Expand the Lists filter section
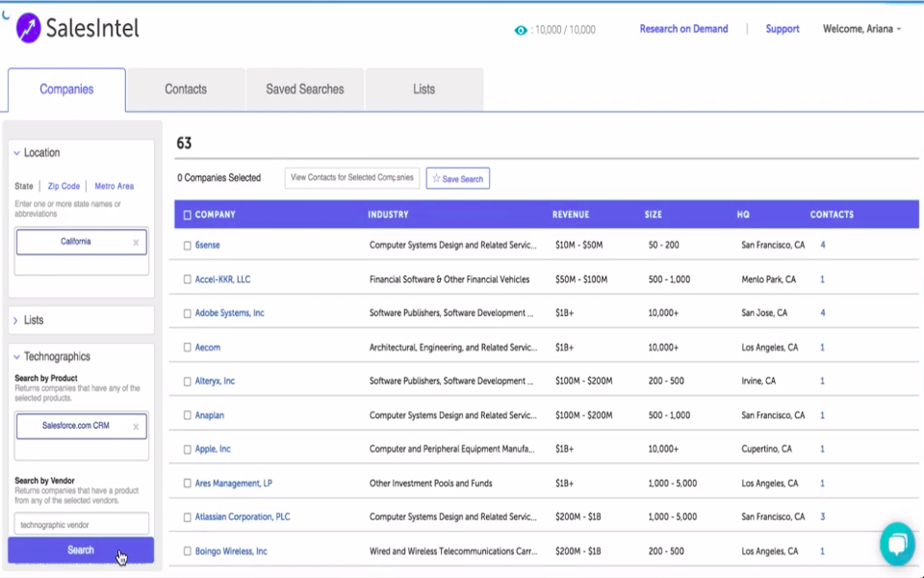Screen dimensions: 924x578 coord(16,320)
